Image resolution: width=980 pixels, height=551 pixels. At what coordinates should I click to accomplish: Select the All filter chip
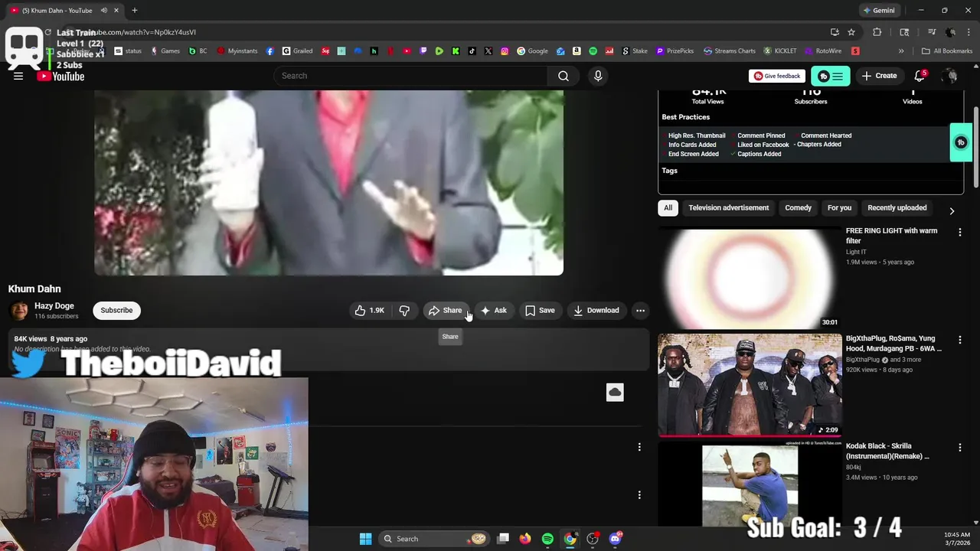point(668,207)
